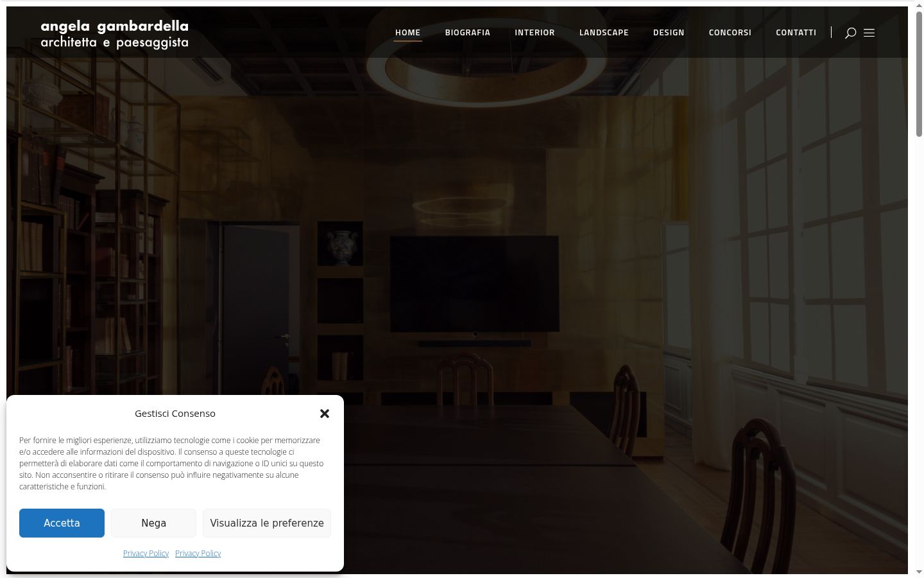Open the Concorsi menu item
Image resolution: width=924 pixels, height=578 pixels.
730,32
